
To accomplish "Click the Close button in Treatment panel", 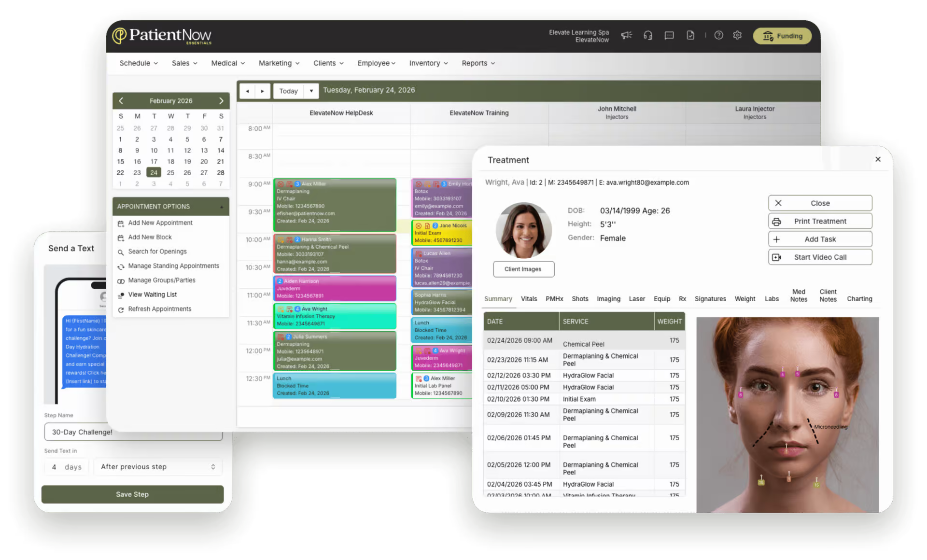I will (820, 203).
